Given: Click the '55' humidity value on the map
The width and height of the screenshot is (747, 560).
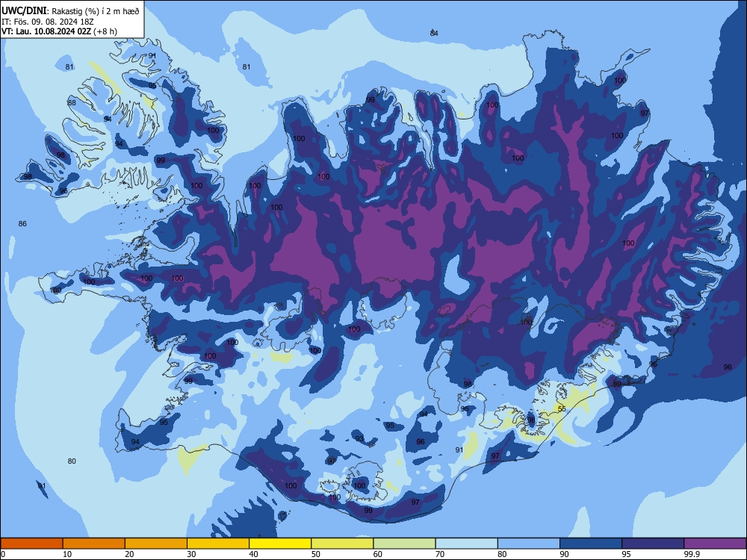Looking at the screenshot, I should point(562,409).
